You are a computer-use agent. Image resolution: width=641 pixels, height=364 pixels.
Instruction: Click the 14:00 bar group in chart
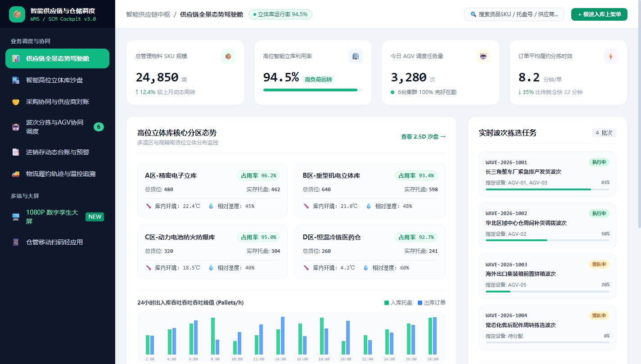tap(280, 336)
